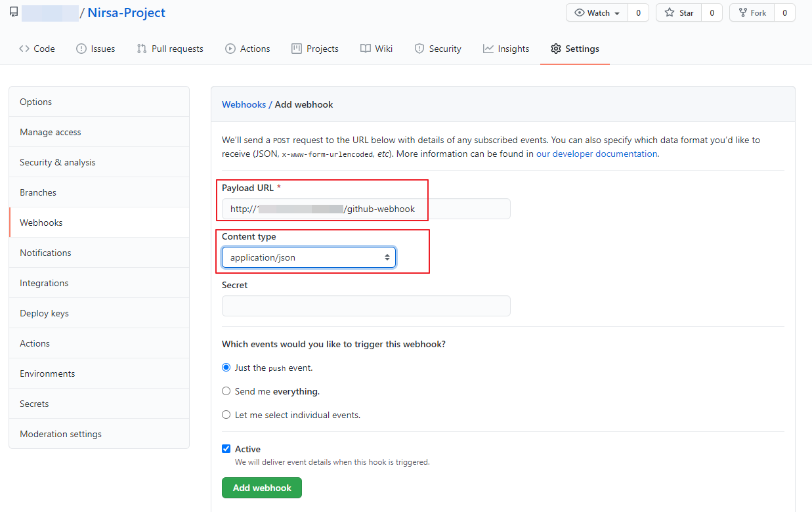Select Branches in the sidebar

pyautogui.click(x=99, y=192)
